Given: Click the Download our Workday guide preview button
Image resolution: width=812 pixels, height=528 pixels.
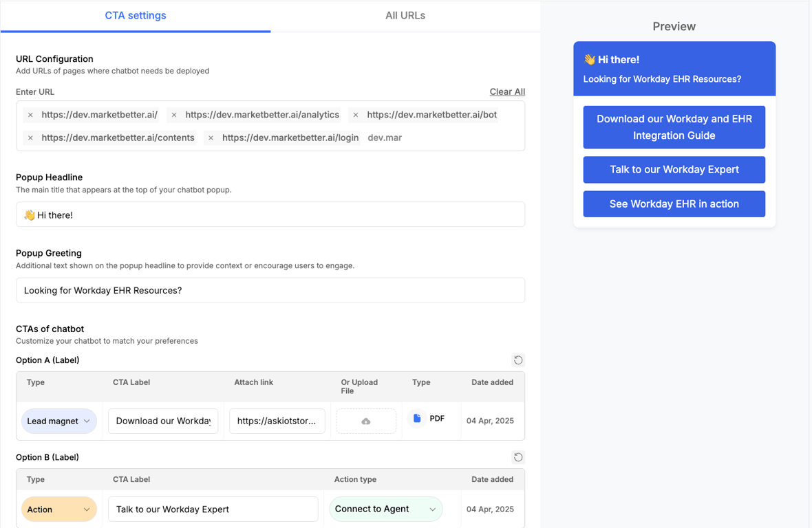Looking at the screenshot, I should point(674,127).
